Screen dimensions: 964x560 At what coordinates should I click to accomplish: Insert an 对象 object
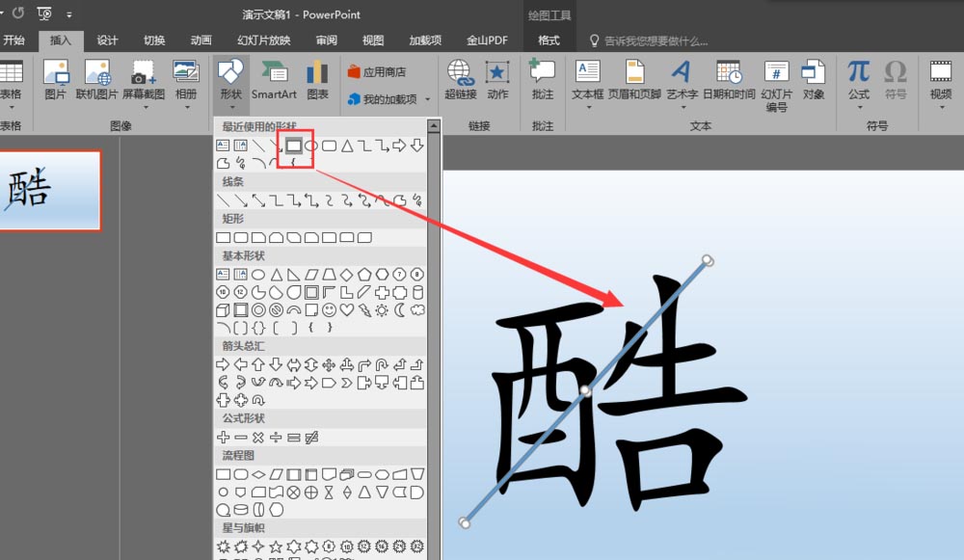(x=814, y=80)
